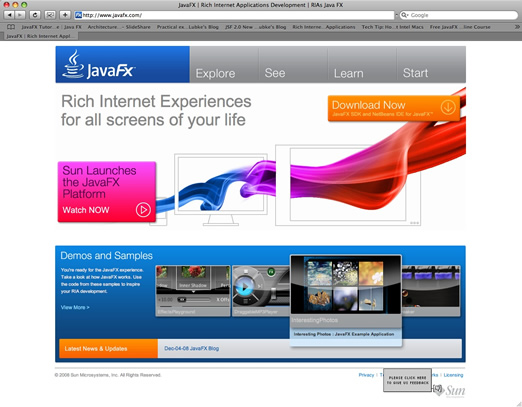The image size is (522, 407).
Task: Click the Sun Launches the JavaFX Platform banner
Action: [107, 192]
